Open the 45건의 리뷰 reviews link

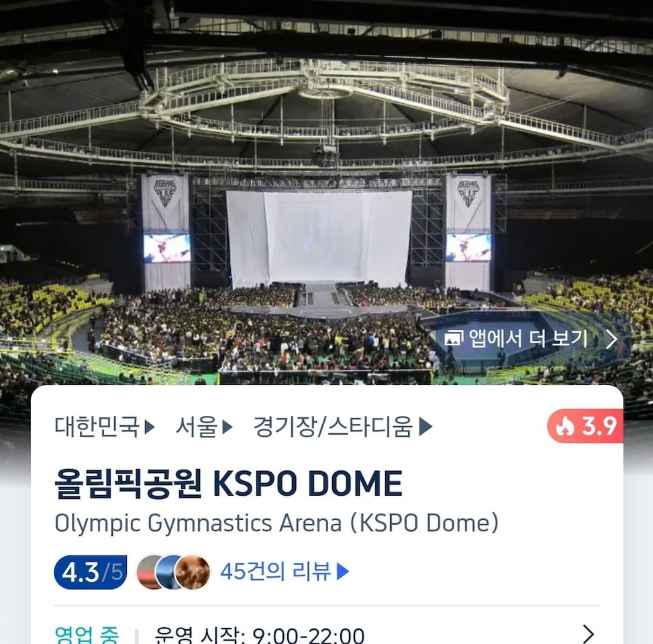click(x=276, y=572)
